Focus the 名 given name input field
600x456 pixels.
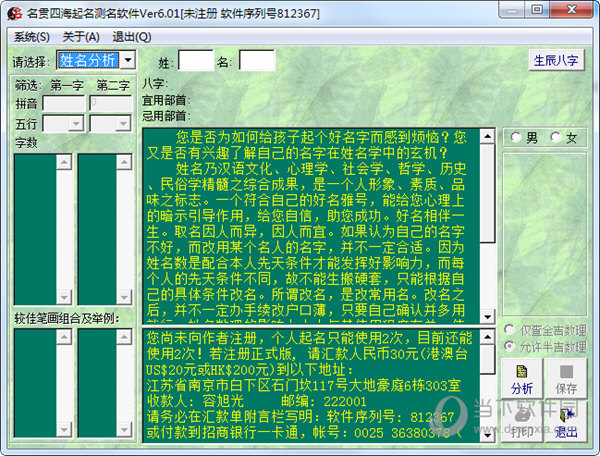(257, 60)
